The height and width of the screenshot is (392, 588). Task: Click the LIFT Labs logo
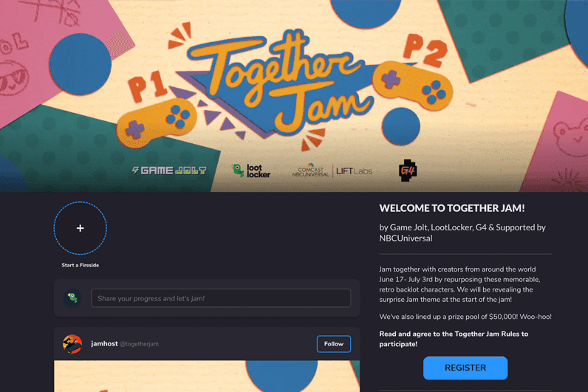[354, 171]
